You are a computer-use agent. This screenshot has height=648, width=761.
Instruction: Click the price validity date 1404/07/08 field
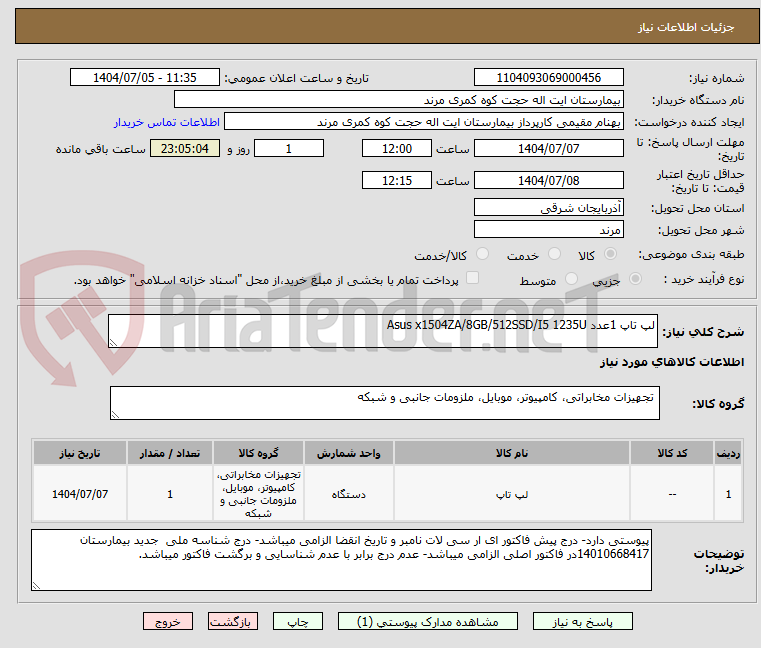click(548, 180)
